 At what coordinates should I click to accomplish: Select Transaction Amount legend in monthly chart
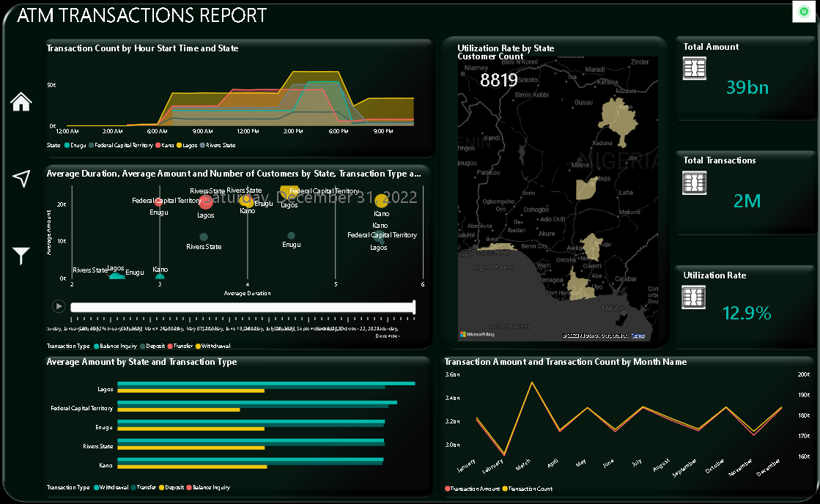(x=475, y=489)
